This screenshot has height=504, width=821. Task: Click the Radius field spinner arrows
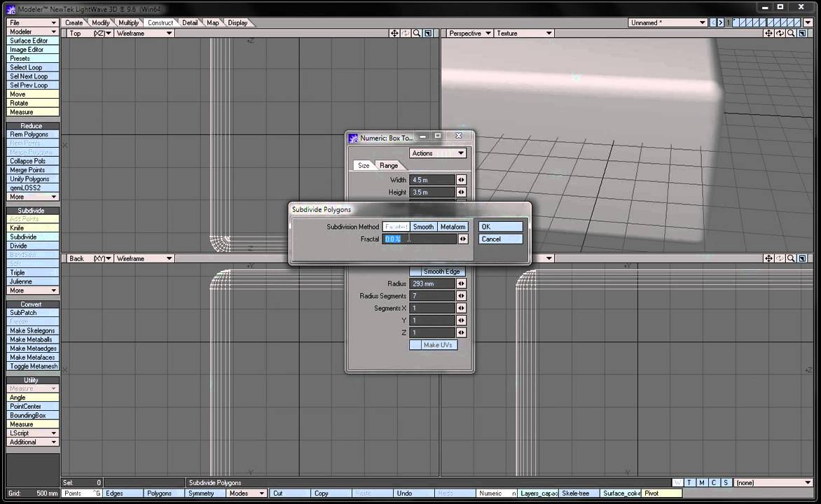pos(462,283)
